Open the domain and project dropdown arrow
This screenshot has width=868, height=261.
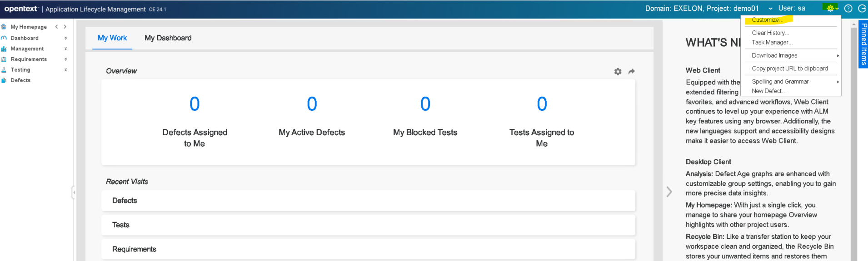coord(770,9)
